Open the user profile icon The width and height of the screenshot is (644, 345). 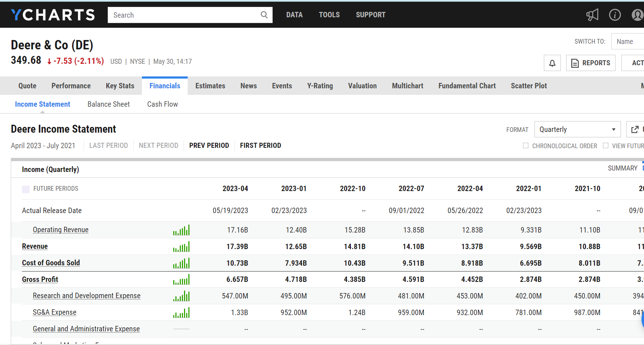click(x=638, y=15)
